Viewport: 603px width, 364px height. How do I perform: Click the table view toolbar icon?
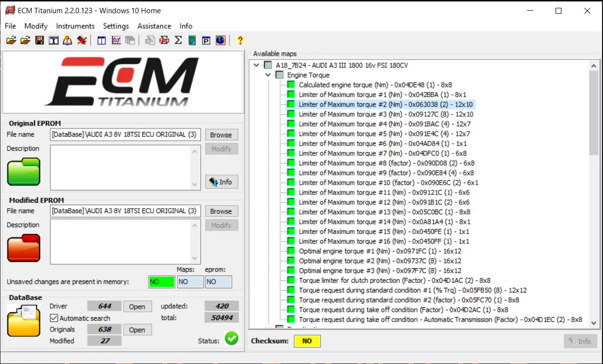(x=102, y=40)
